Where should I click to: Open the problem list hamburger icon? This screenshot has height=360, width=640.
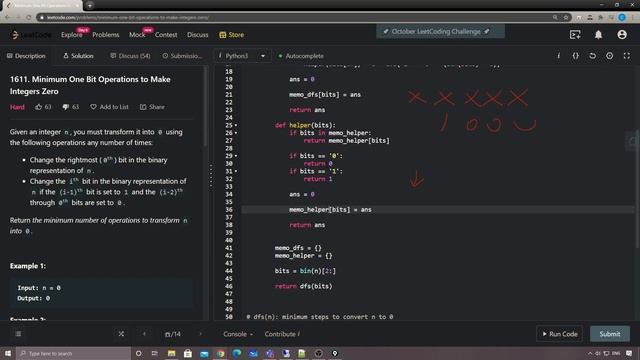(18, 334)
